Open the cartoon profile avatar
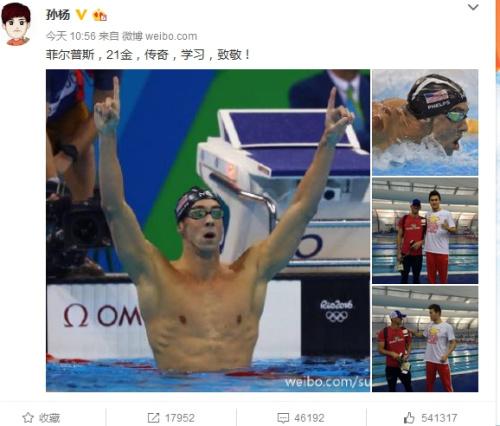 click(16, 24)
